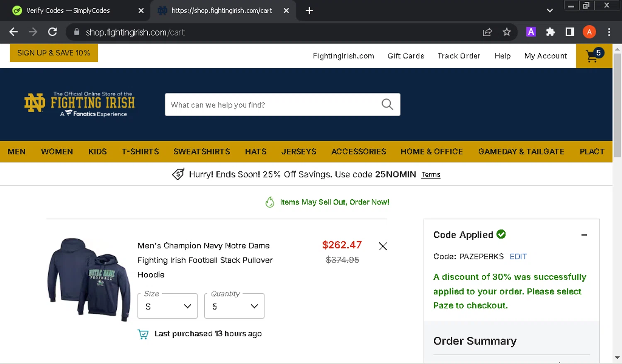View the promo Terms link
The image size is (622, 364).
pos(431,175)
